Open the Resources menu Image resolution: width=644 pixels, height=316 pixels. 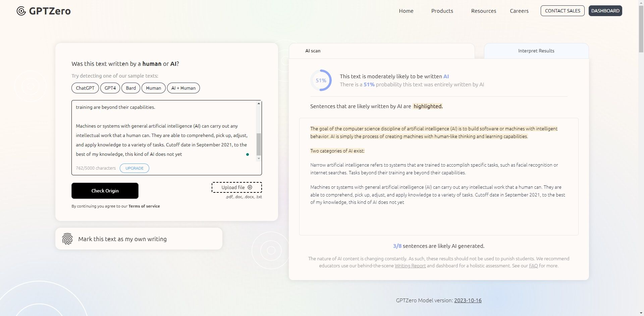[483, 11]
